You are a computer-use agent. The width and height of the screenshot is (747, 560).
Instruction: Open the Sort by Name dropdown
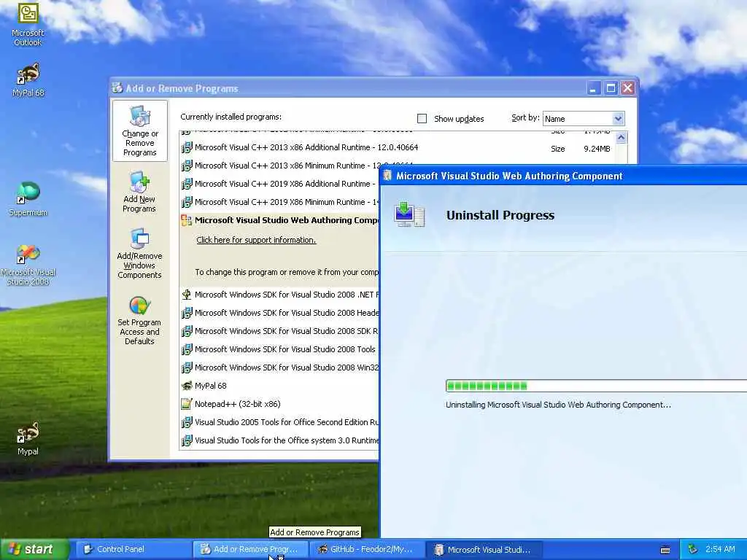click(618, 119)
